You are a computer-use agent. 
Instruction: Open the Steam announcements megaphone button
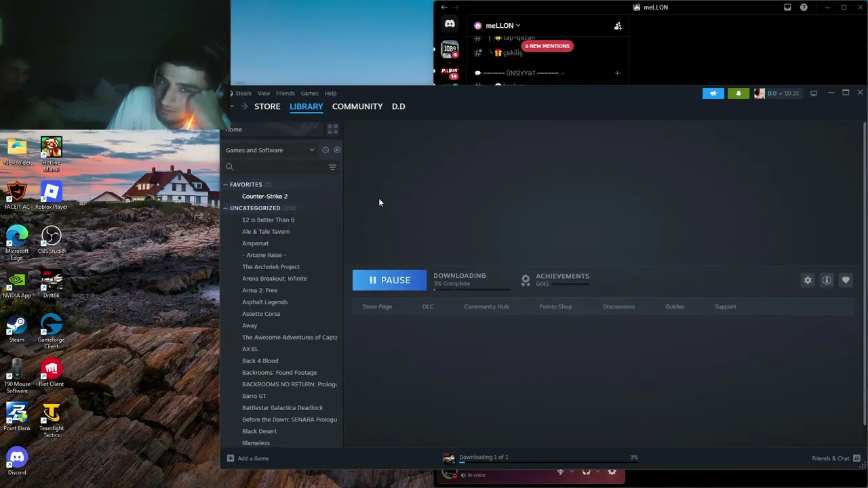713,94
